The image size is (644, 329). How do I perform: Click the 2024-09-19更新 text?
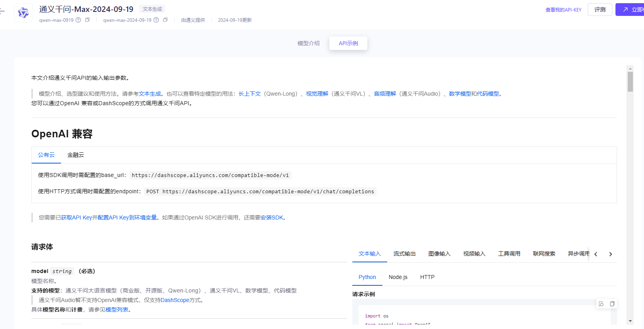(x=235, y=20)
